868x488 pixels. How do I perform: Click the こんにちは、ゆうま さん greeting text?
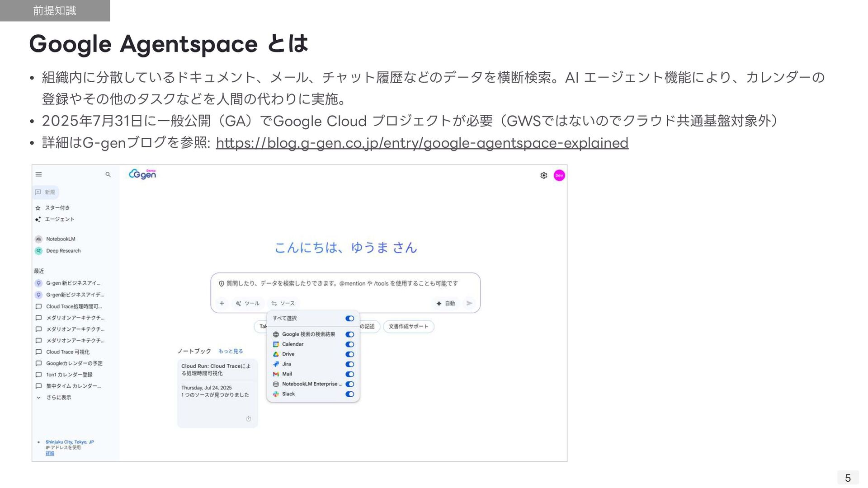pos(346,248)
